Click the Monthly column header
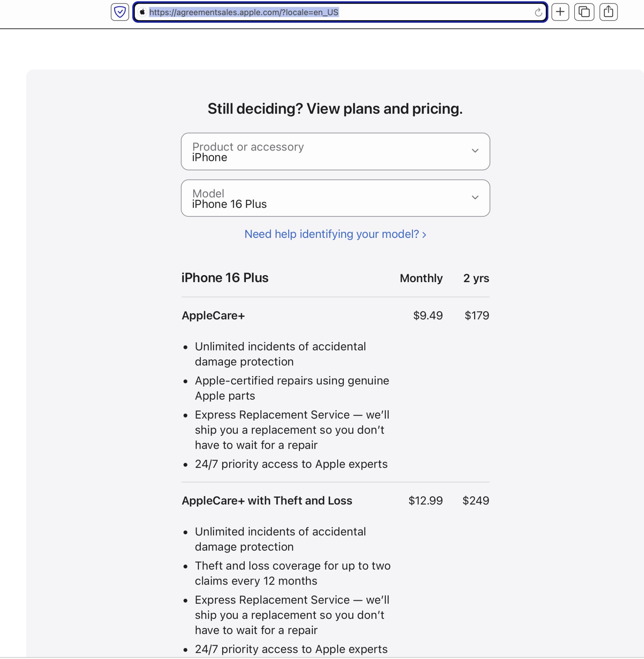The width and height of the screenshot is (644, 659). [x=421, y=278]
